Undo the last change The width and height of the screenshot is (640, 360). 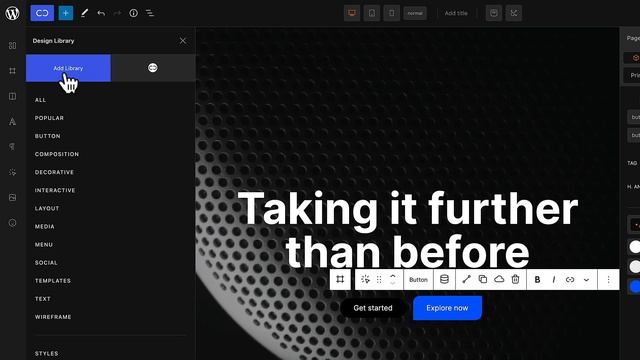(x=101, y=13)
